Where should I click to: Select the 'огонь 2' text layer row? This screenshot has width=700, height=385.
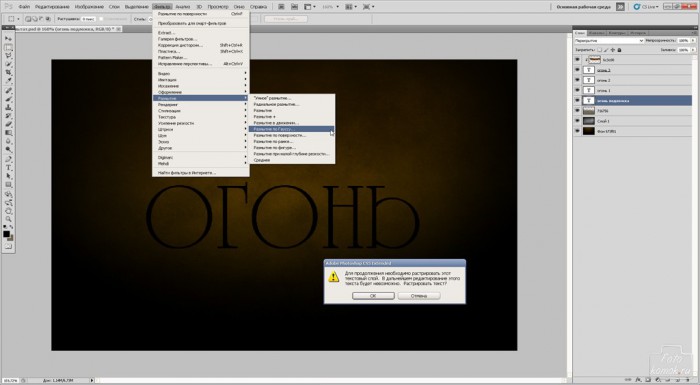633,80
